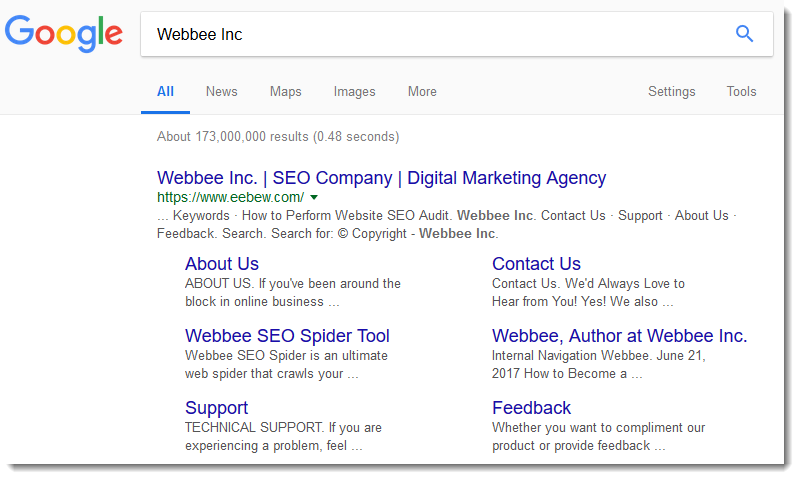Open the Support sitelink
The width and height of the screenshot is (799, 479).
(216, 408)
